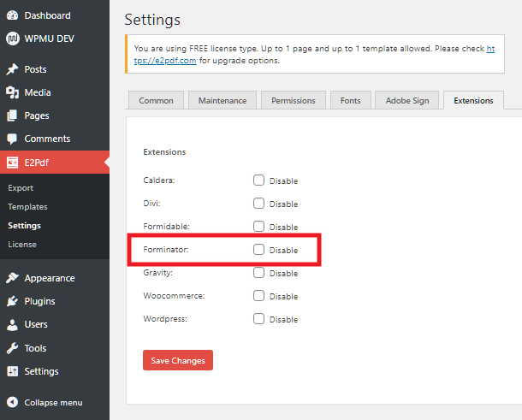Click the Save Changes button

[x=178, y=360]
